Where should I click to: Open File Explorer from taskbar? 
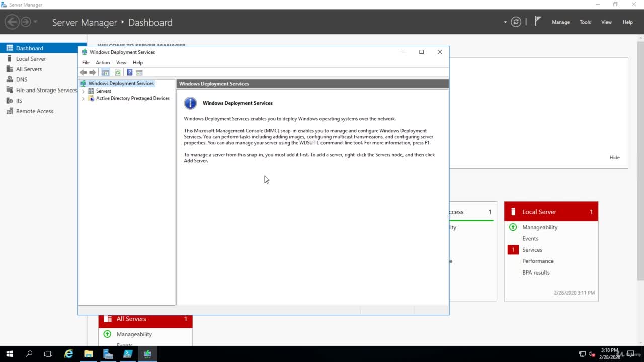coord(89,354)
